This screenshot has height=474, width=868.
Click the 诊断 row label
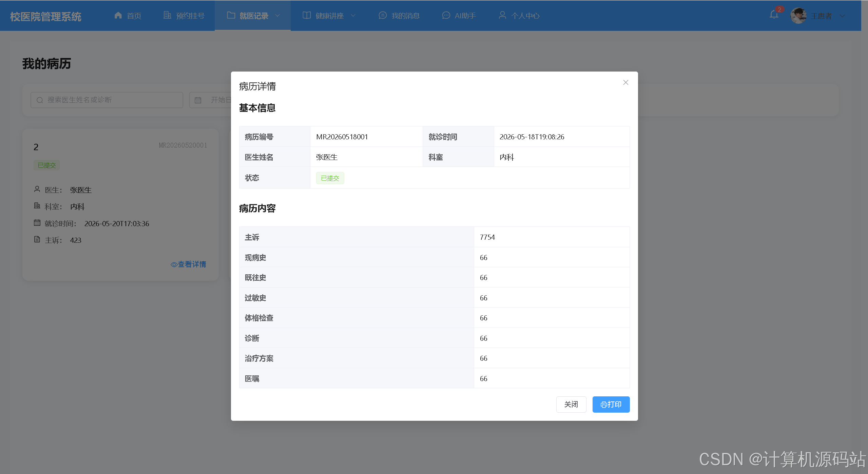[252, 338]
